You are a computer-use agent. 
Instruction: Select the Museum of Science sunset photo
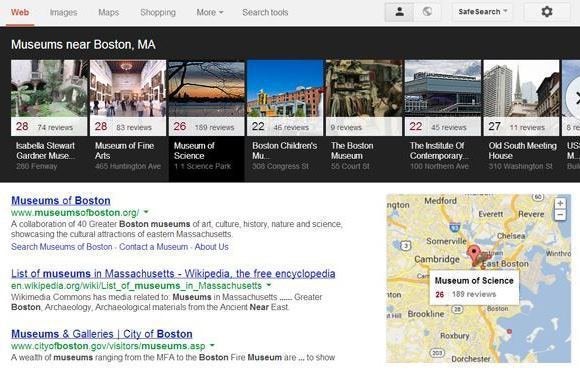207,89
